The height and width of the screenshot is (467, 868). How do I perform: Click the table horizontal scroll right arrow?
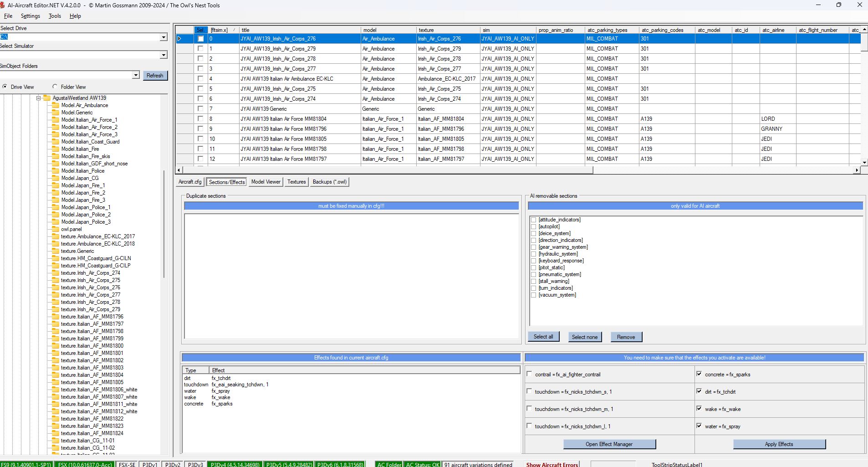857,170
